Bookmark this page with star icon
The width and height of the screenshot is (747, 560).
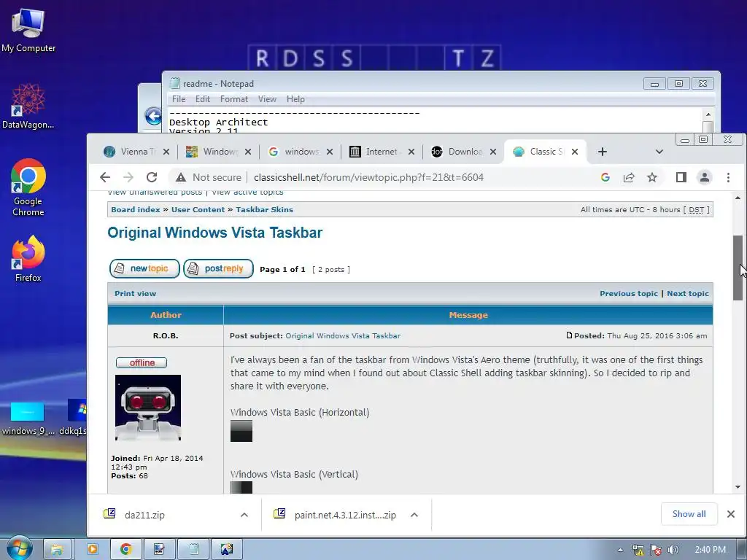point(651,177)
